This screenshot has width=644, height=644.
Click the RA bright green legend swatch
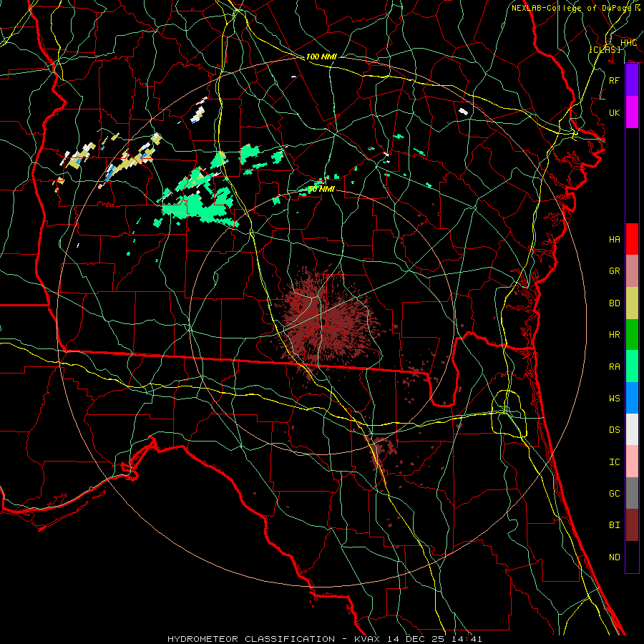tap(632, 366)
